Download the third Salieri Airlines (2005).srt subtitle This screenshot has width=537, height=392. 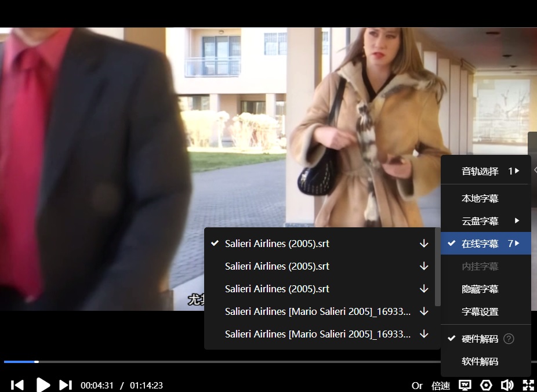pyautogui.click(x=424, y=289)
